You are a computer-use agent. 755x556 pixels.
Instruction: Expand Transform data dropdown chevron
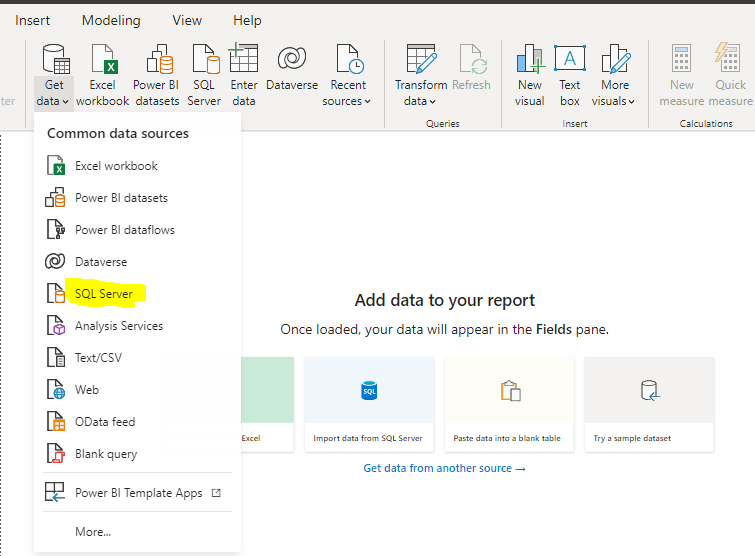[x=432, y=102]
